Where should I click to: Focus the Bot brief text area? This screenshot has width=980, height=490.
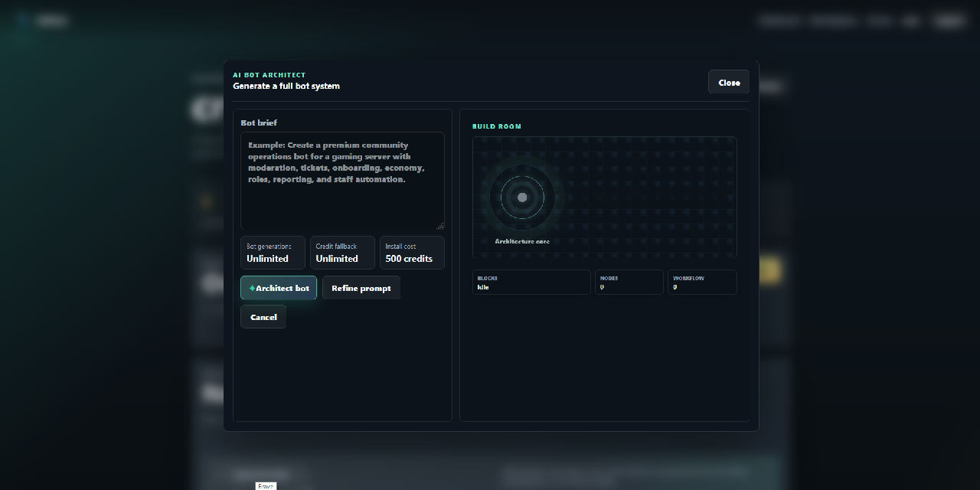[342, 181]
